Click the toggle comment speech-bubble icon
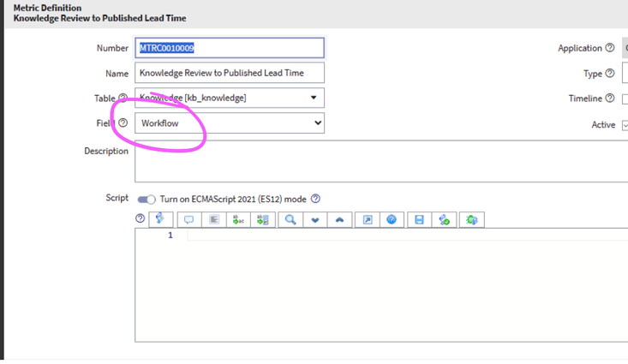This screenshot has width=628, height=364. point(189,219)
